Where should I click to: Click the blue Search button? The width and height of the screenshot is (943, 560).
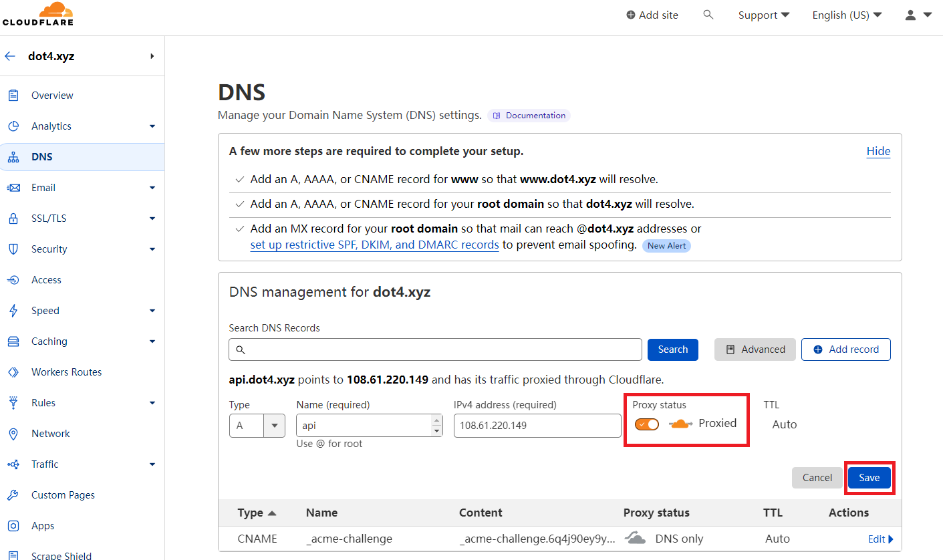pyautogui.click(x=673, y=349)
